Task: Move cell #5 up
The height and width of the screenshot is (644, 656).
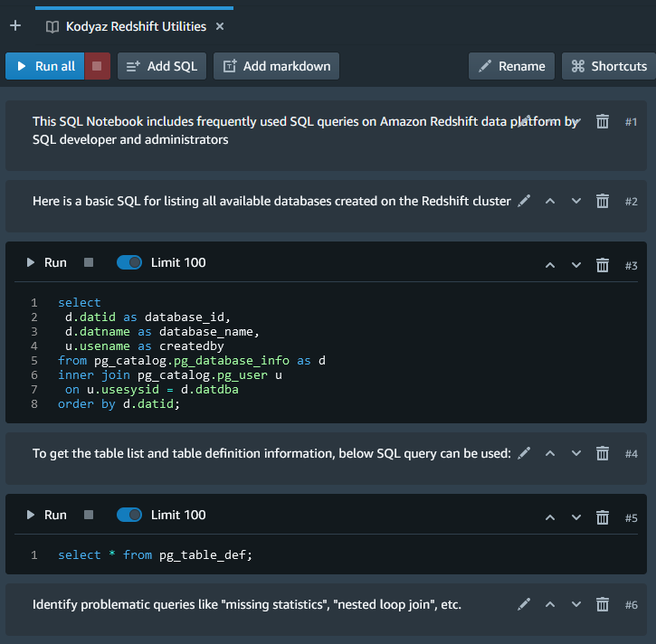Action: point(550,517)
